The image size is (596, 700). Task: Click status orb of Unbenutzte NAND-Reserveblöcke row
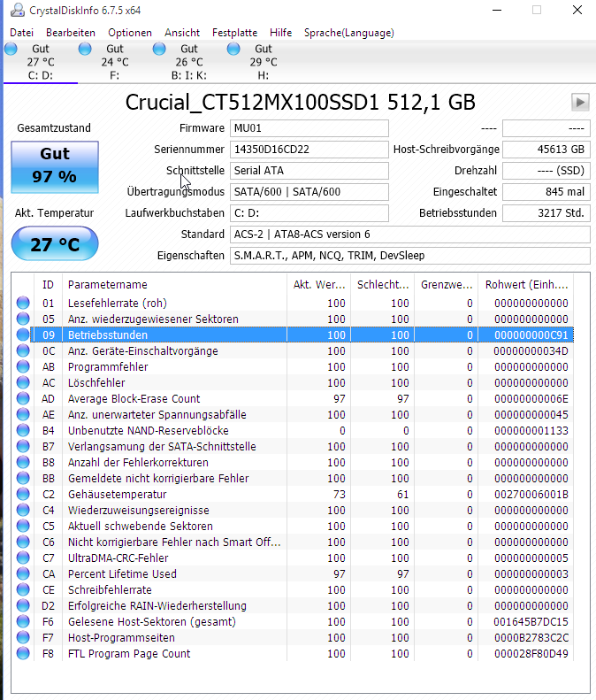pyautogui.click(x=23, y=430)
